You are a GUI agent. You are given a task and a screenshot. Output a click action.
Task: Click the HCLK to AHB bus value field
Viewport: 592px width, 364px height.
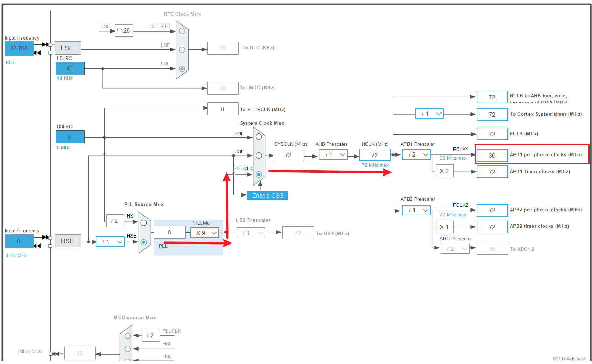492,97
